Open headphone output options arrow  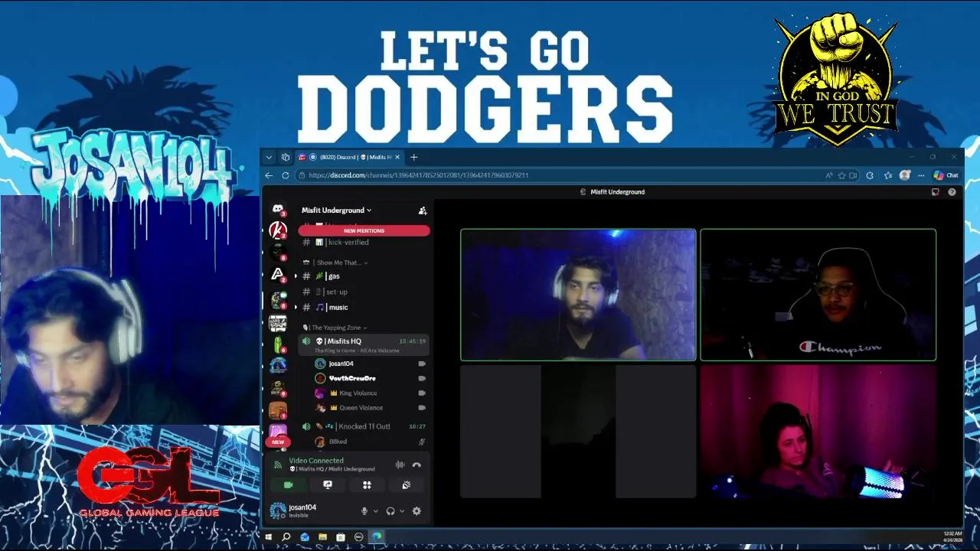point(402,511)
